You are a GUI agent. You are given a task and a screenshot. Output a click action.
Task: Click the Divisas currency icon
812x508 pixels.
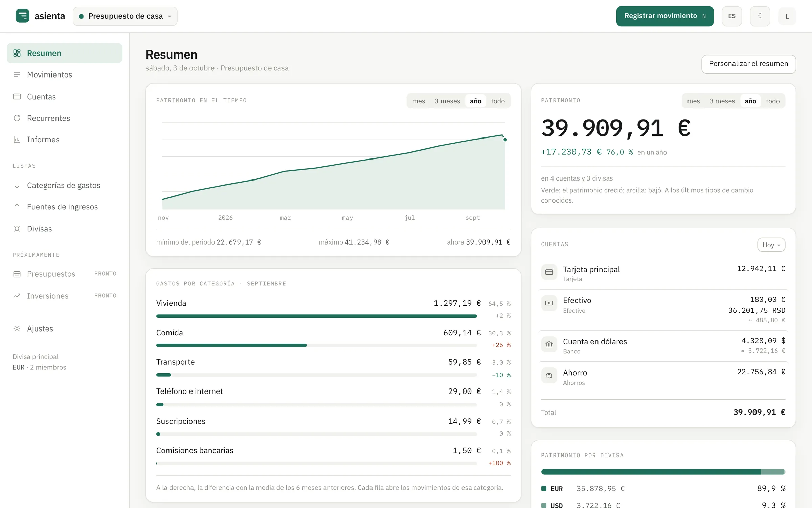[17, 229]
